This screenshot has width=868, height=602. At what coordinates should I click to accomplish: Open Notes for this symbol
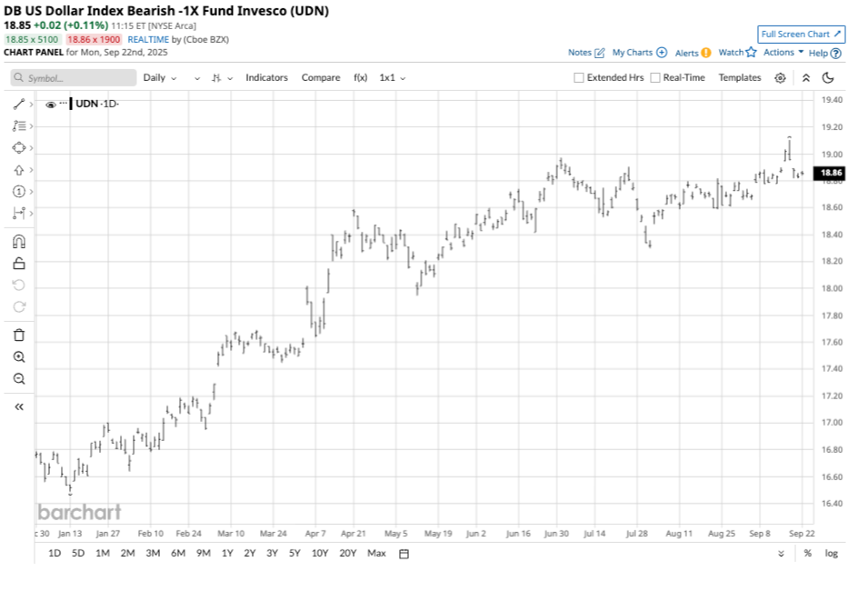point(586,53)
